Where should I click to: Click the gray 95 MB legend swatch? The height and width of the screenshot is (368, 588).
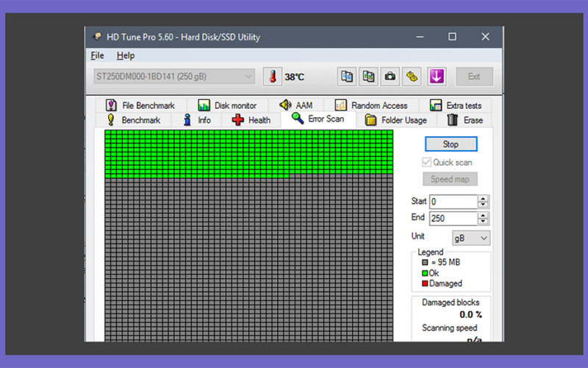point(425,263)
